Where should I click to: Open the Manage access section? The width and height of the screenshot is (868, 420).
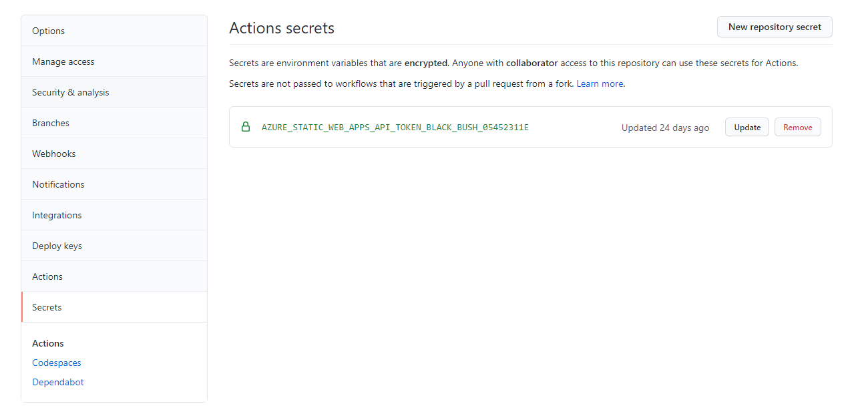[63, 61]
